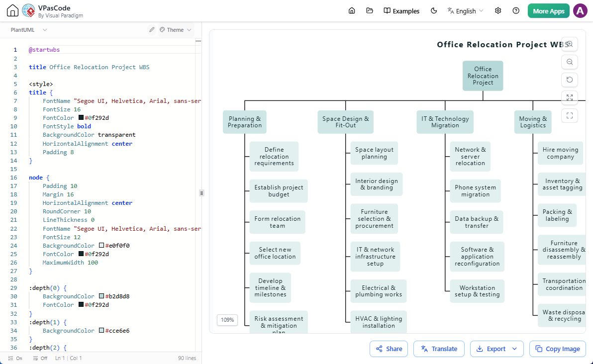Viewport: 593px width, 364px height.
Task: Open help via the question mark icon
Action: click(x=516, y=10)
